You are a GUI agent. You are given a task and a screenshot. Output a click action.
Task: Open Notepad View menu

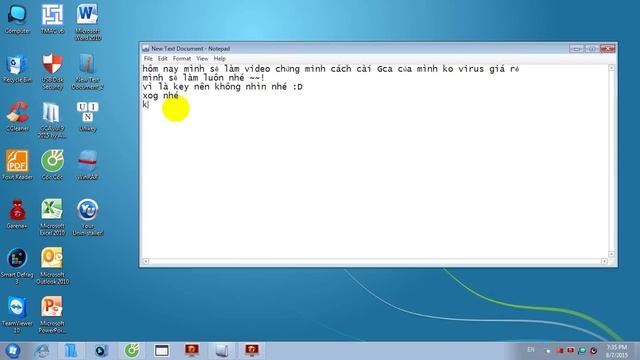[x=202, y=58]
